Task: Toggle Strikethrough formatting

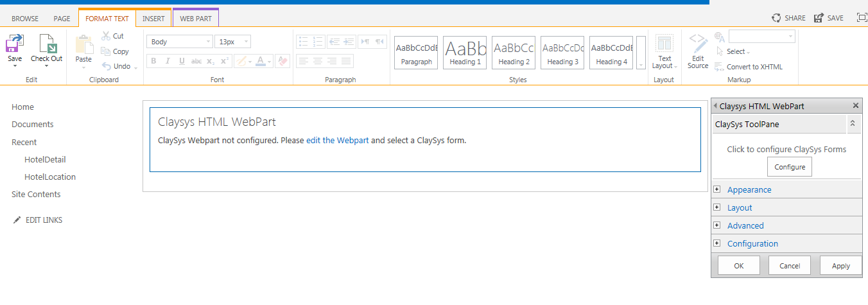Action: click(196, 61)
